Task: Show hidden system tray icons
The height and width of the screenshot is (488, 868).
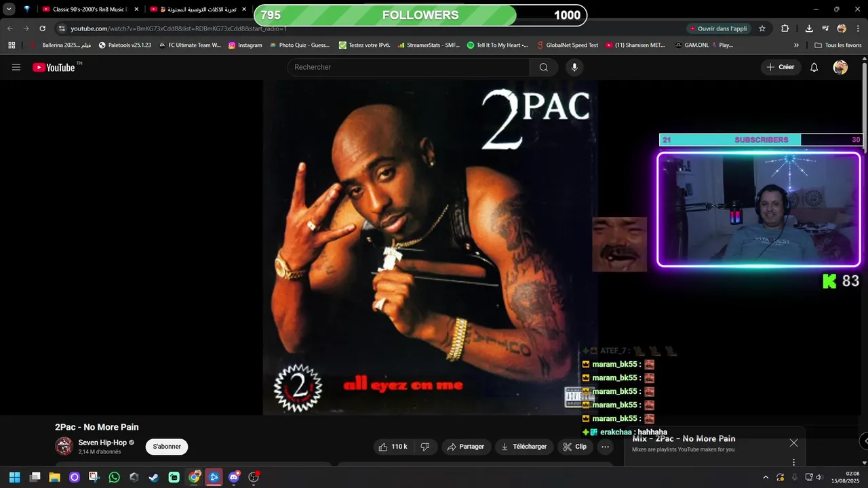Action: click(766, 477)
